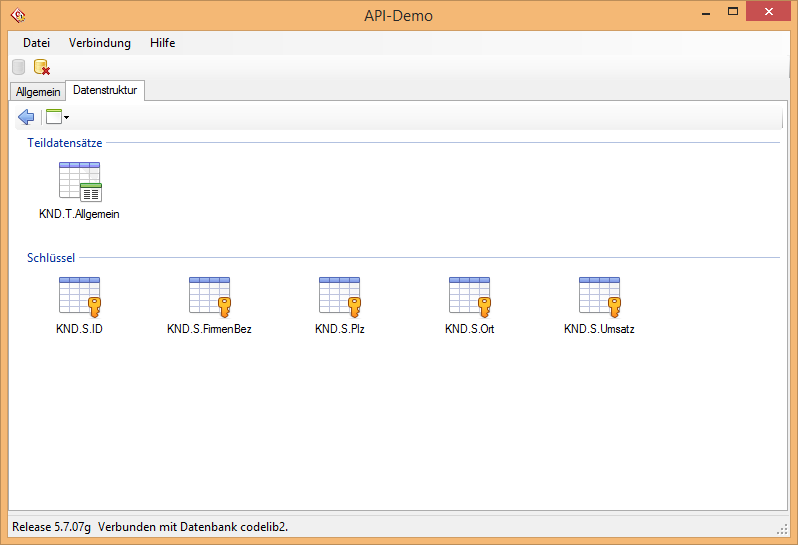Click the API-Demo application icon in title bar

(17, 15)
